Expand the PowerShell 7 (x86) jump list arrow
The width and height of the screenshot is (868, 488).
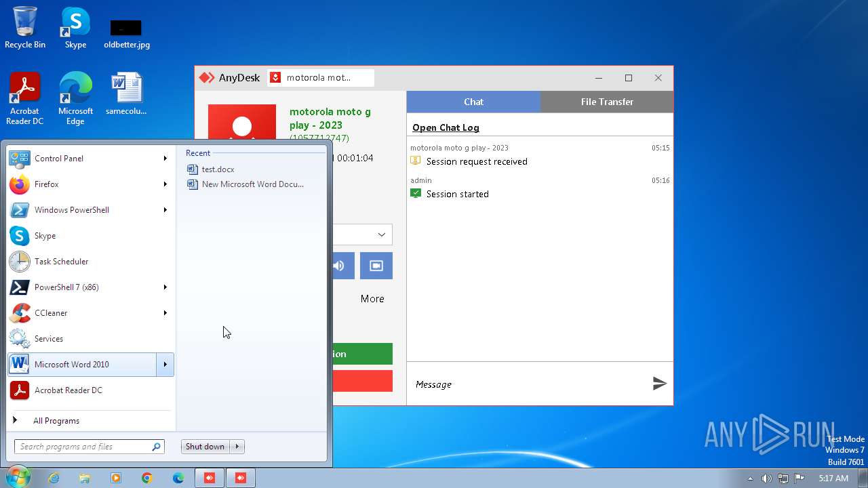(x=165, y=287)
